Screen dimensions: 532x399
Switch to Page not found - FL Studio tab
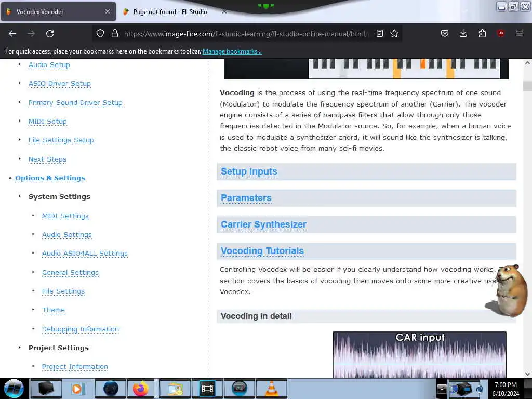(x=170, y=12)
